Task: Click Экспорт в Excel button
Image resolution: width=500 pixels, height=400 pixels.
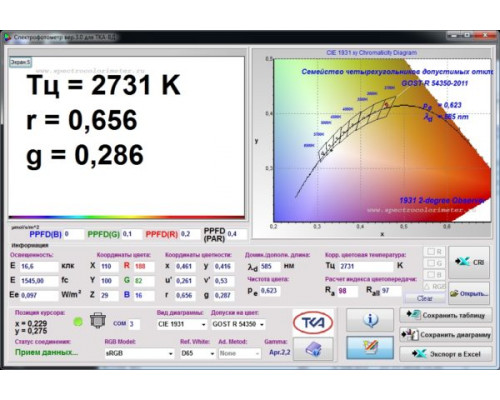Action: point(446,354)
